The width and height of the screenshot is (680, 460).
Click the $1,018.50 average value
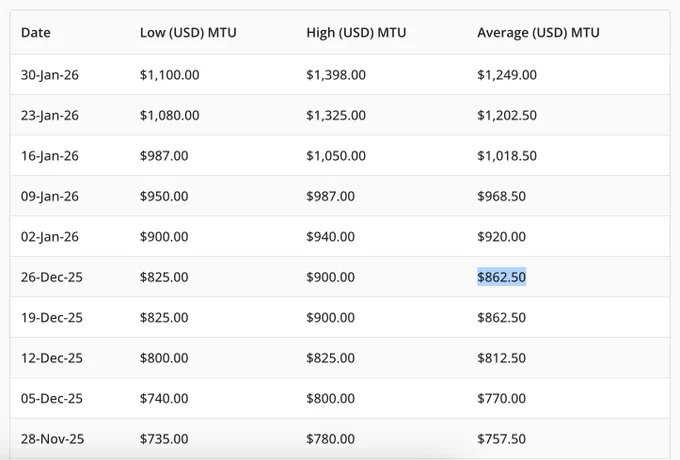507,156
